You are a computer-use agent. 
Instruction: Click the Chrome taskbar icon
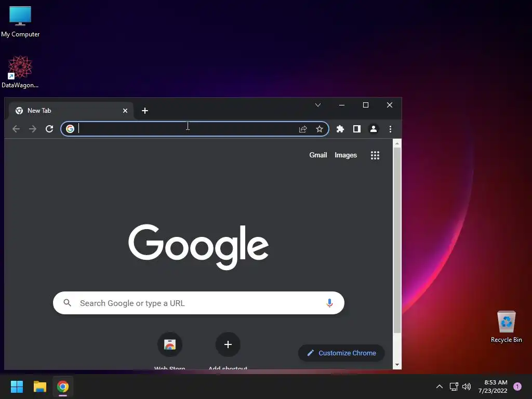click(63, 387)
